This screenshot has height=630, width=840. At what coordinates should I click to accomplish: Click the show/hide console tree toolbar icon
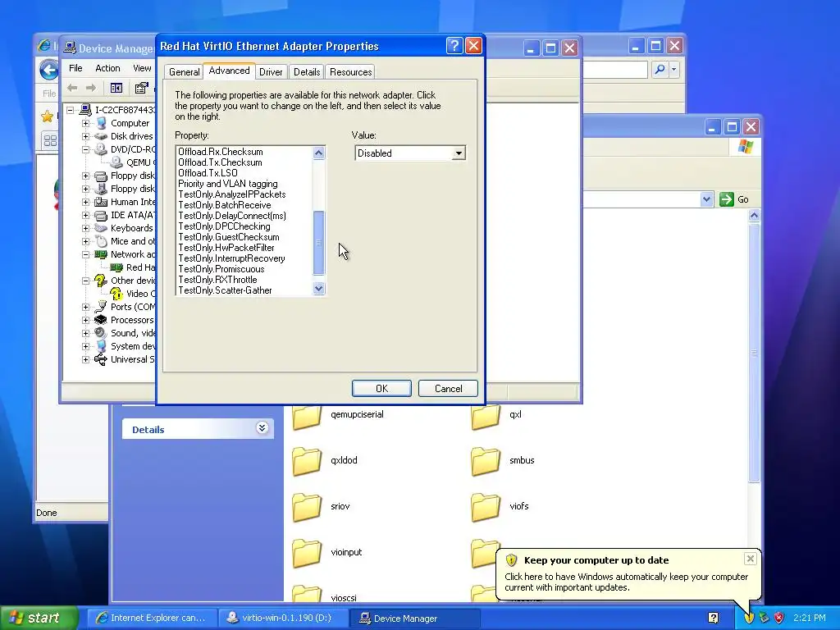coord(116,88)
